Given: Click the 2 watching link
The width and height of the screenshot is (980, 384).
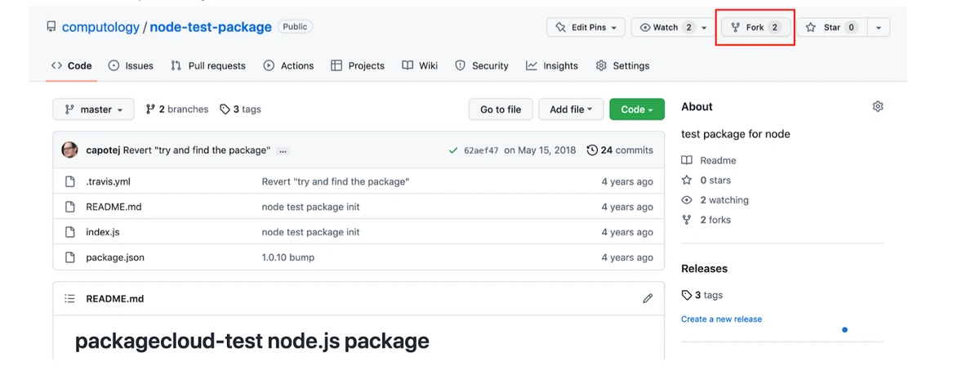Looking at the screenshot, I should tap(715, 199).
